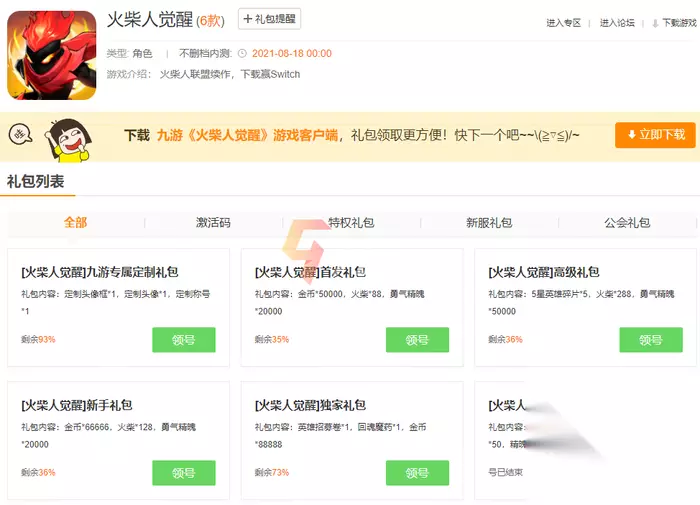The height and width of the screenshot is (505, 700).
Task: Switch to the 特权礼包 tab
Action: [x=351, y=222]
